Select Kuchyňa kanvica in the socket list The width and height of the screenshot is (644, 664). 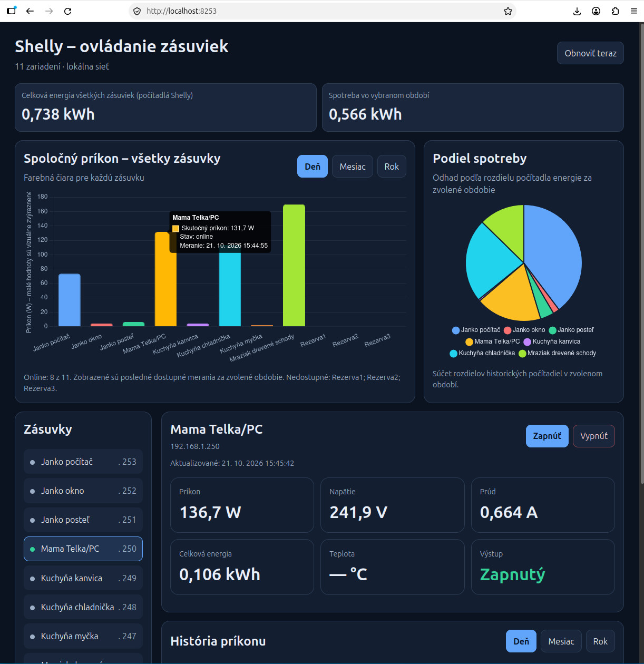pyautogui.click(x=83, y=578)
